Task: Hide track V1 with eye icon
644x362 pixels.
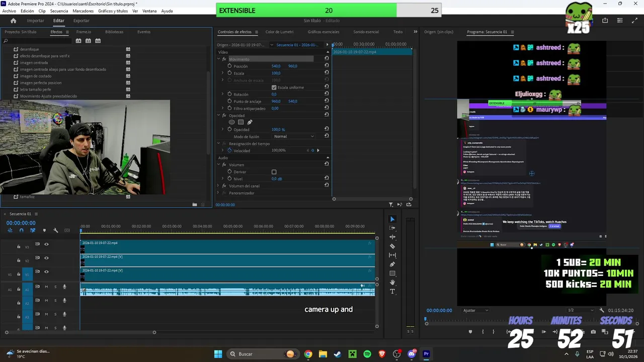Action: pyautogui.click(x=46, y=271)
